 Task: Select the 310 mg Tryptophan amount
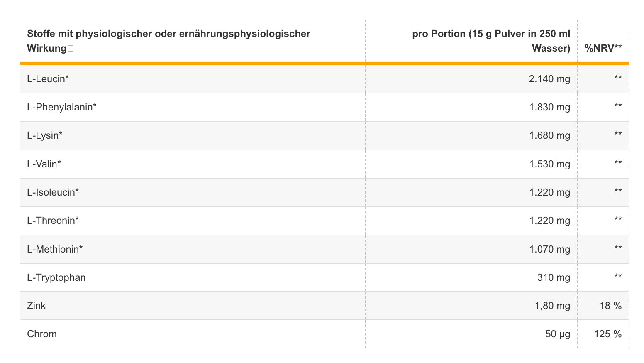point(554,277)
